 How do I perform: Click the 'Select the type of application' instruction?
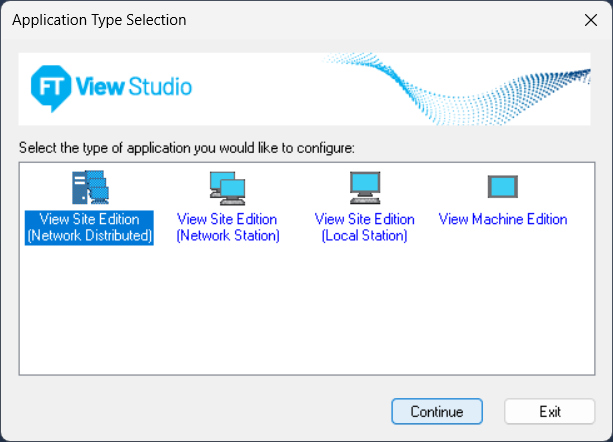tap(187, 148)
